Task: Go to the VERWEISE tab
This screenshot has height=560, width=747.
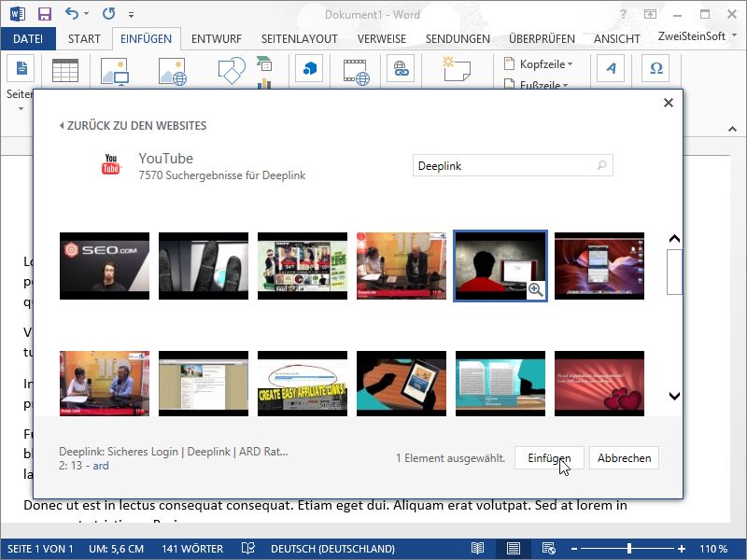Action: [x=382, y=38]
